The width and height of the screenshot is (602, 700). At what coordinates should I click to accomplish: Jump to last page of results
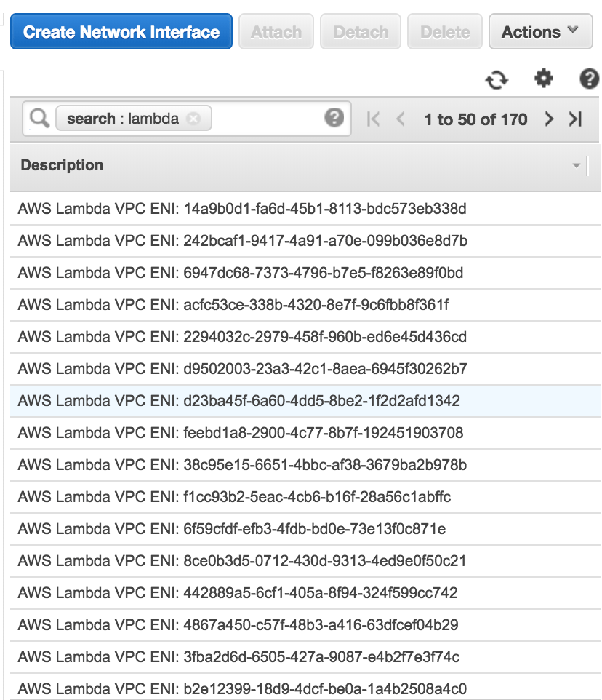(x=575, y=119)
